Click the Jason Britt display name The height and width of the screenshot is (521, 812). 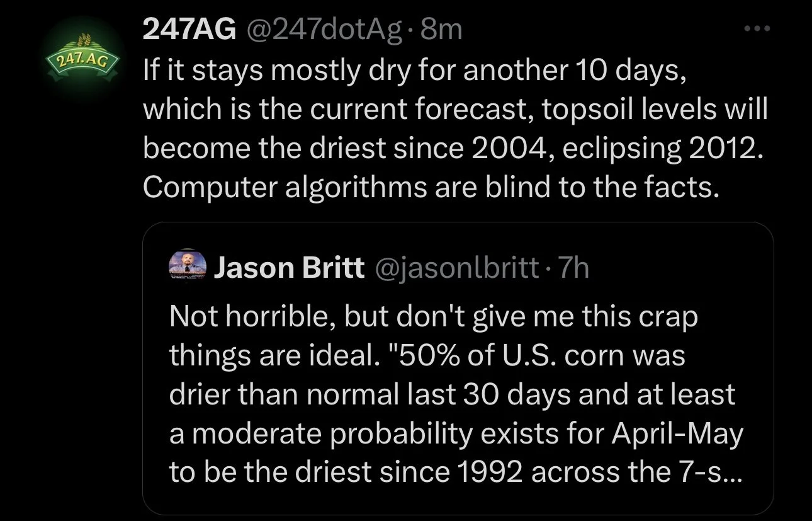point(290,268)
